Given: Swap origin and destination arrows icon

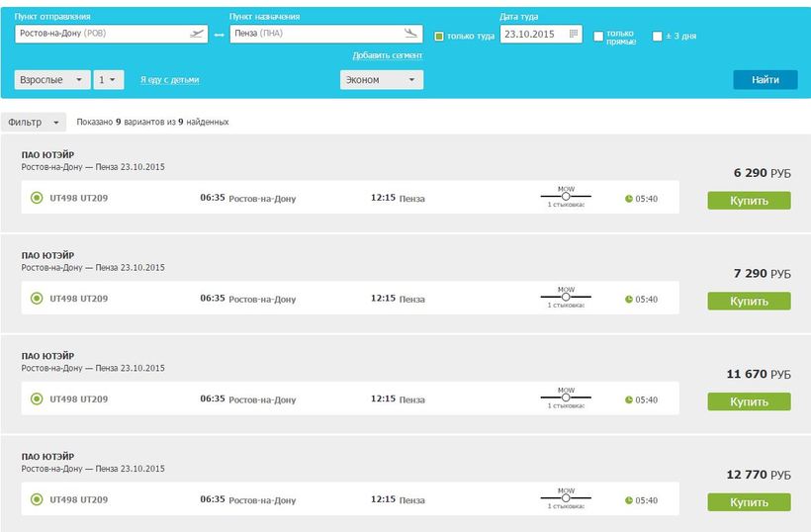Looking at the screenshot, I should click(219, 35).
